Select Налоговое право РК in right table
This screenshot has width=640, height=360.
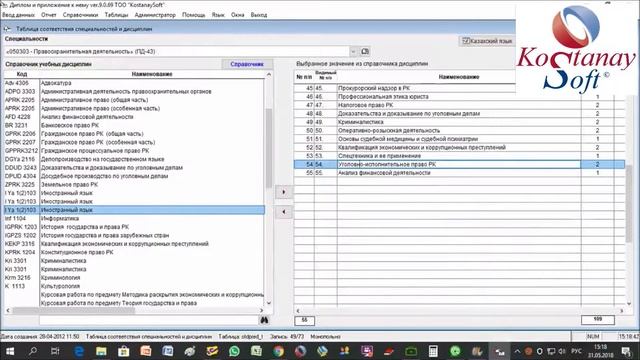click(459, 105)
